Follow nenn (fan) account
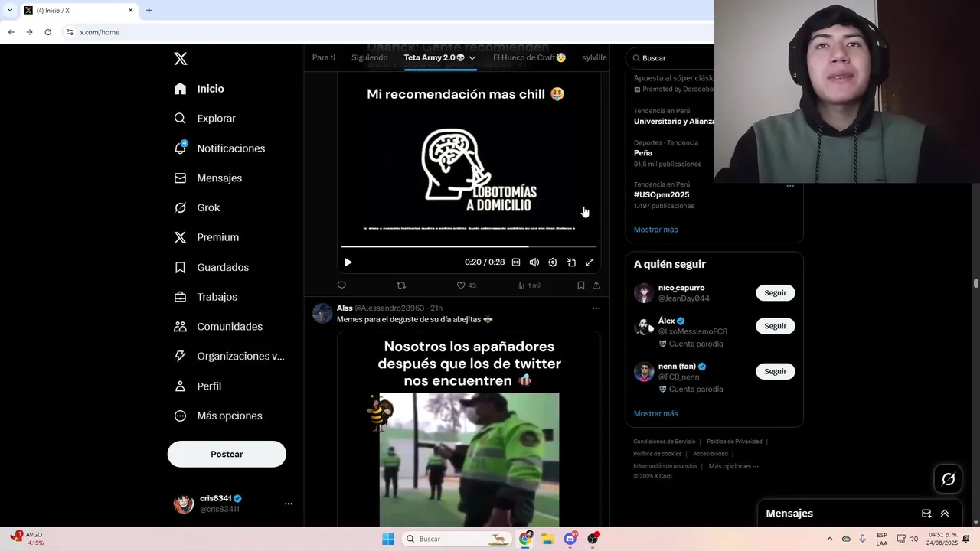The height and width of the screenshot is (551, 980). tap(776, 371)
